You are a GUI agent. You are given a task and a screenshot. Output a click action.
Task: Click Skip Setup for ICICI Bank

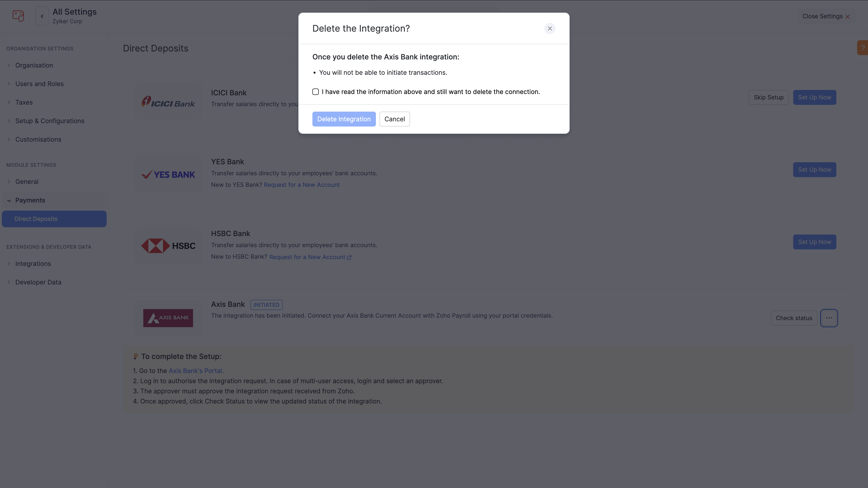tap(768, 97)
